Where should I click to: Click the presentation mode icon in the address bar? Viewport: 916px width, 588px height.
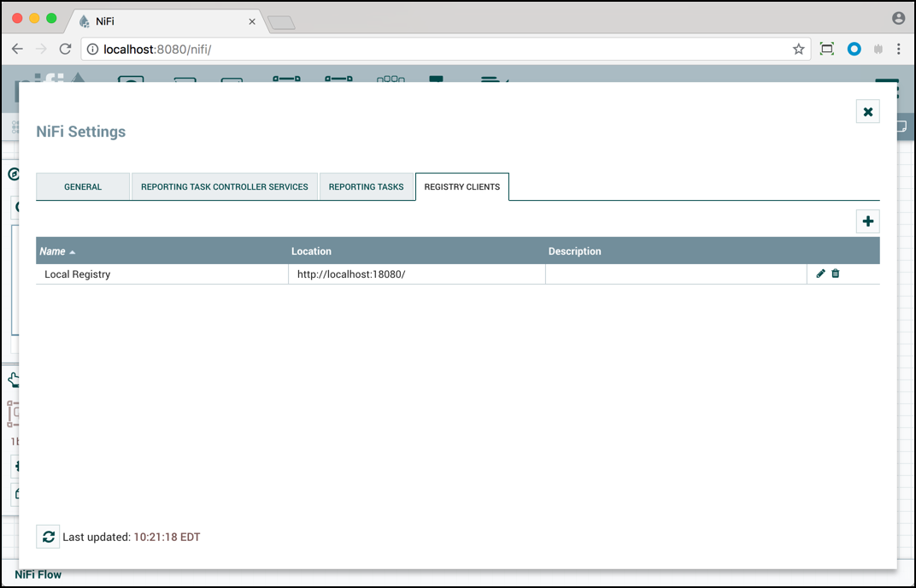point(825,49)
